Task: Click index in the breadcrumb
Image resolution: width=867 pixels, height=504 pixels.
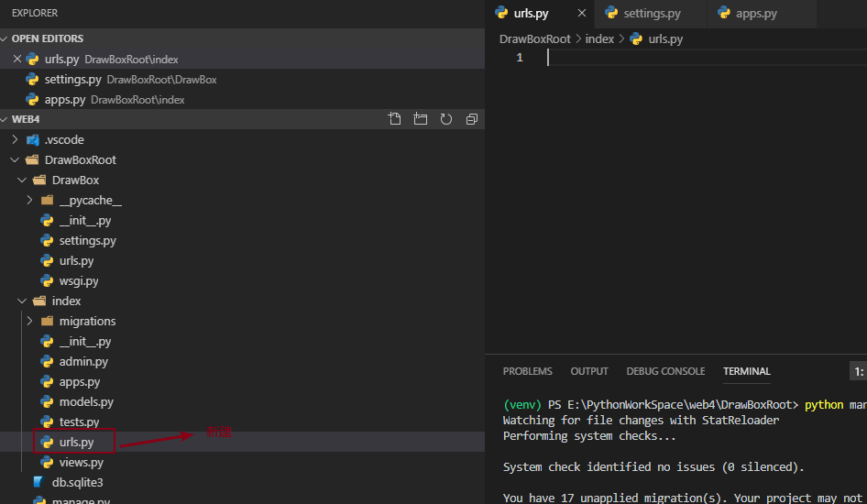Action: click(x=599, y=38)
